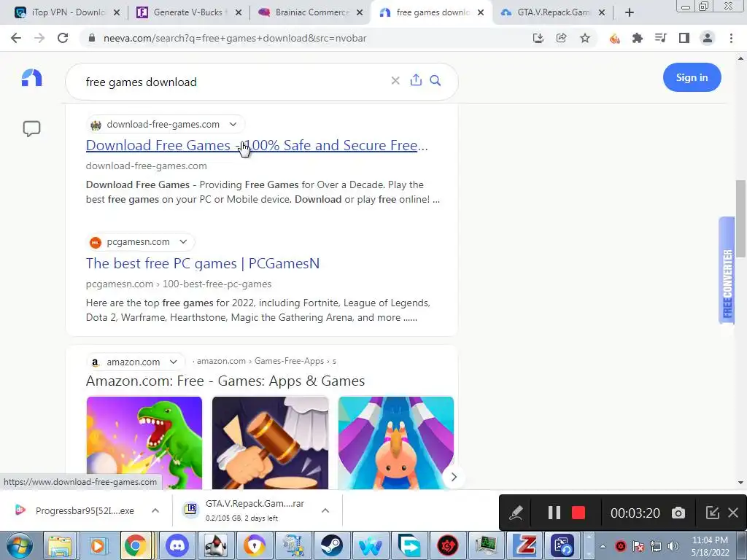747x560 pixels.
Task: Open GTA.V.Repack download options arrow
Action: tap(325, 510)
